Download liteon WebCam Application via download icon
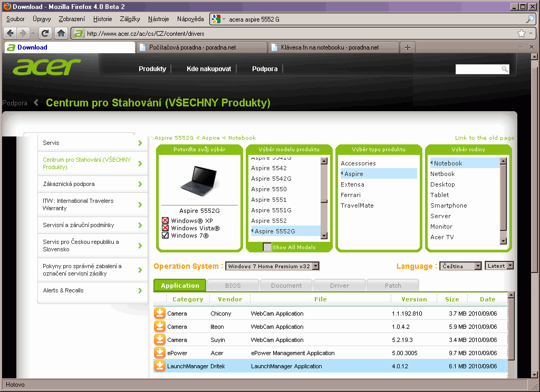540x392 pixels. (159, 326)
